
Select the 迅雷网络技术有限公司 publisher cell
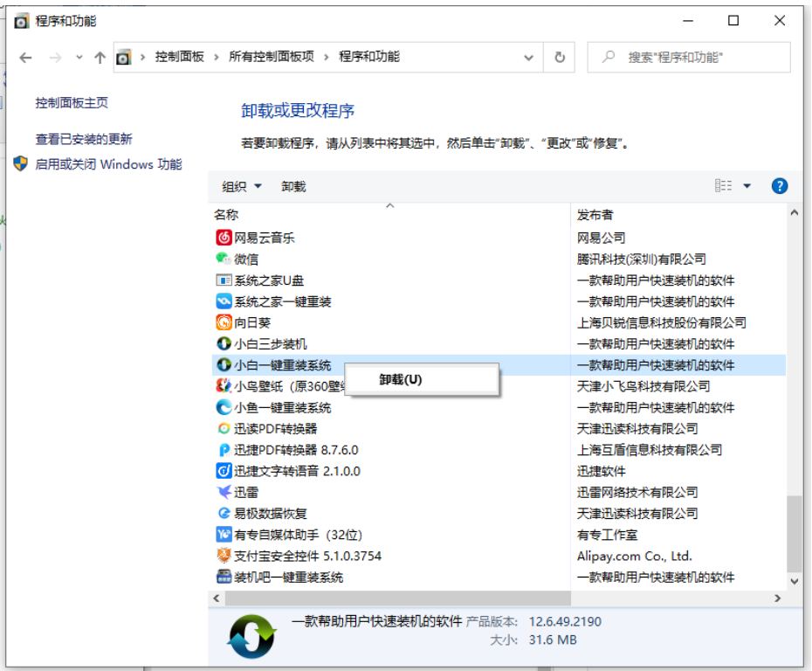pos(637,492)
